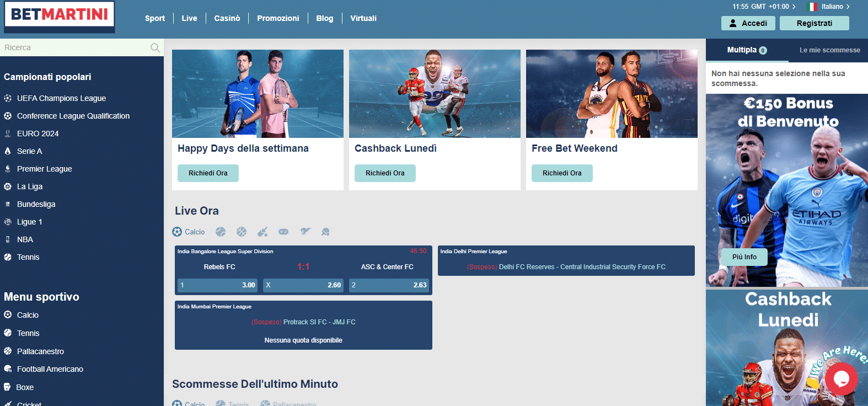Open the EURO 2024 link

click(37, 133)
